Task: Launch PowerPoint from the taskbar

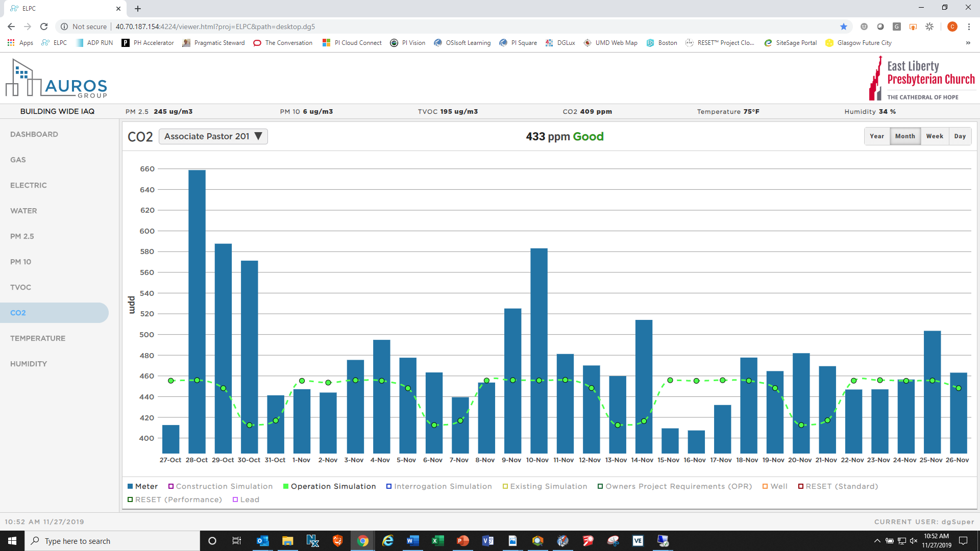Action: click(462, 541)
